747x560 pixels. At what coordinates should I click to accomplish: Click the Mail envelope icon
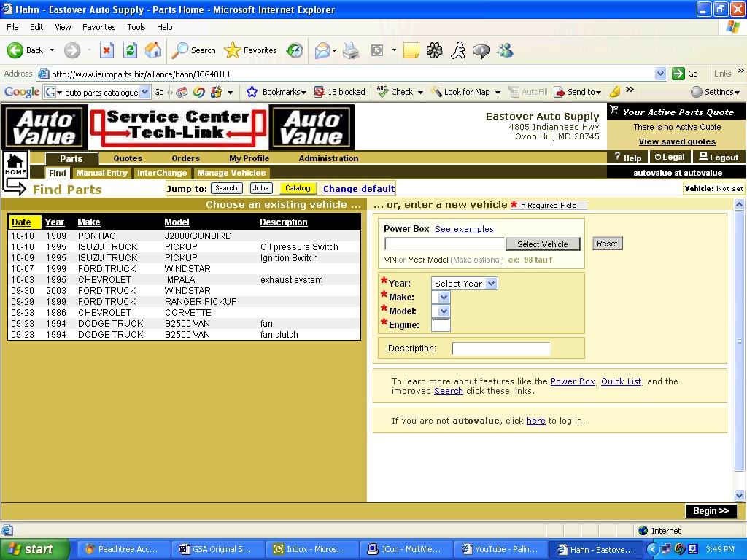coord(322,50)
